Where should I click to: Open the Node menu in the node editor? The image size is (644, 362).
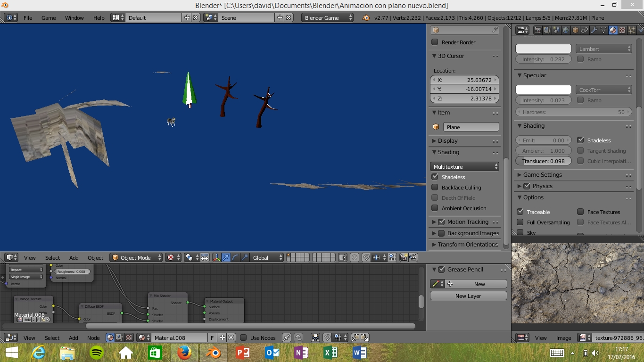point(93,337)
